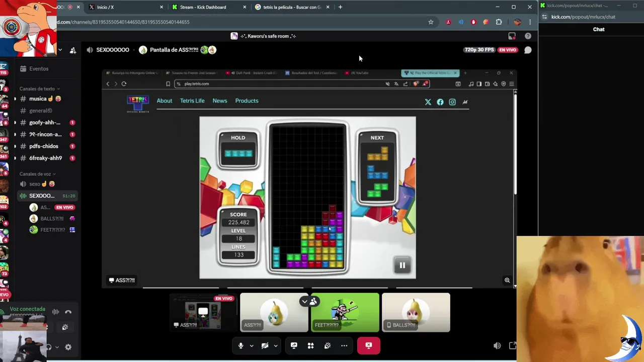
Task: Pop out the call window
Action: pos(513,345)
